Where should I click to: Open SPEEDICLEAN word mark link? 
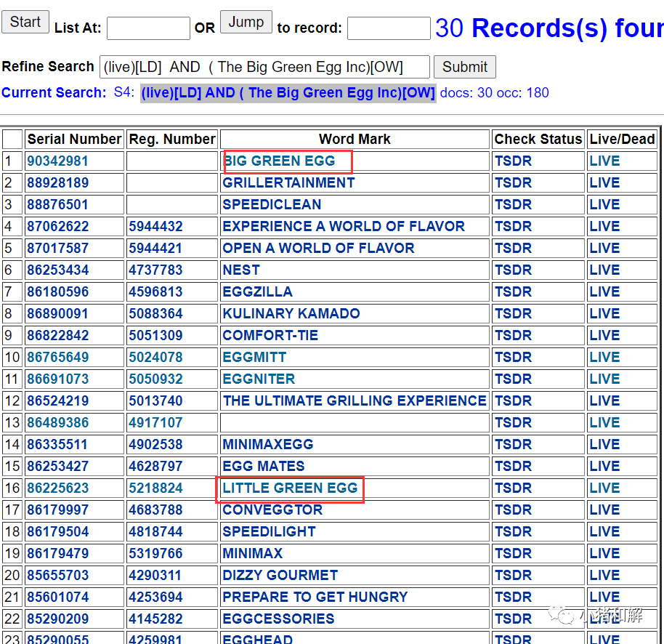coord(272,205)
